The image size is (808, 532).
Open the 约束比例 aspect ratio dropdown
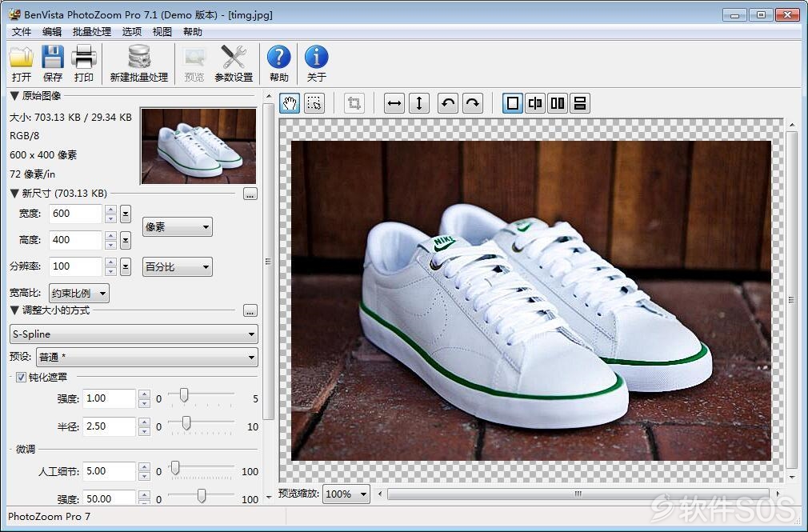coord(79,294)
